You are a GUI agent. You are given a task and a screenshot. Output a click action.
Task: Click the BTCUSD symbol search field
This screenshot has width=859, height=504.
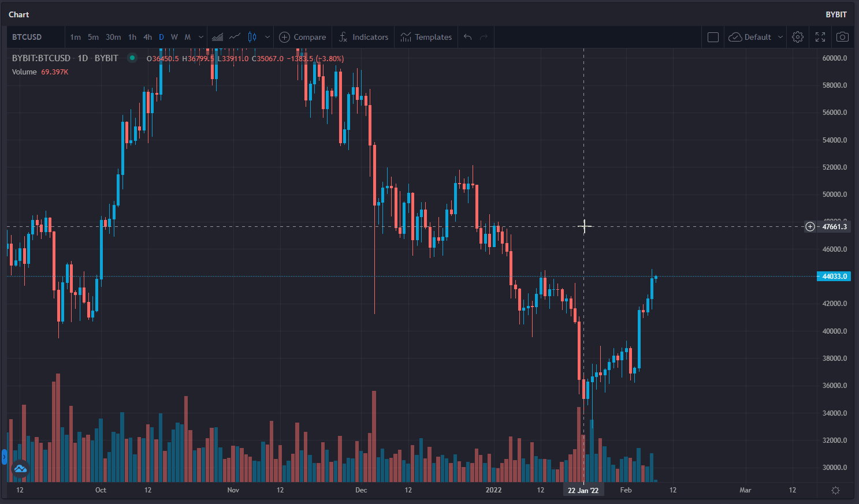coord(35,37)
